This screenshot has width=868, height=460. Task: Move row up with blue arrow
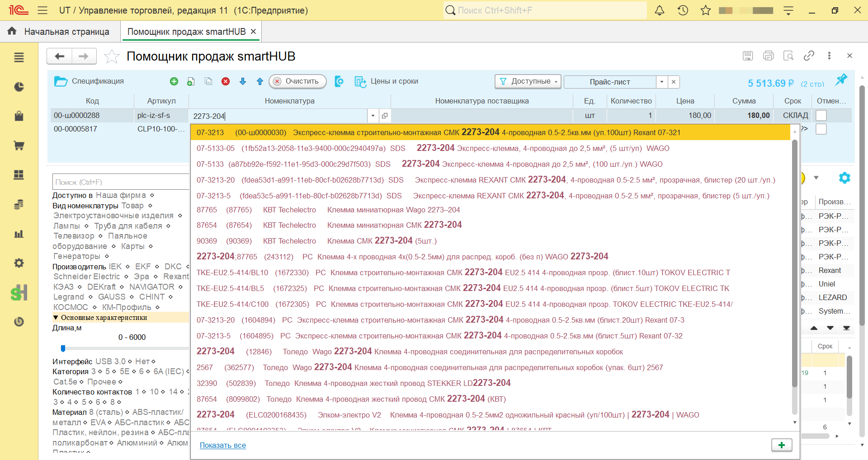point(260,81)
